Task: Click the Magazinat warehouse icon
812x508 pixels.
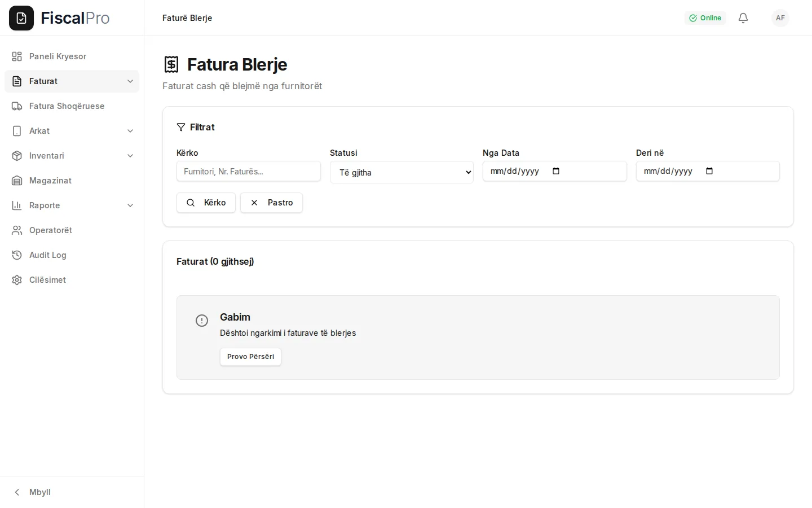Action: 17,181
